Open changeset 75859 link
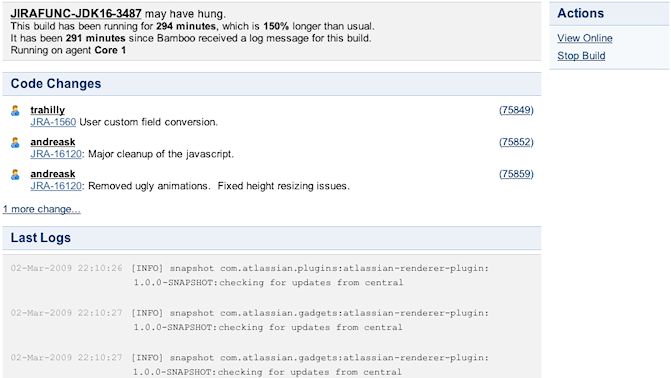This screenshot has width=671, height=378. [x=516, y=174]
